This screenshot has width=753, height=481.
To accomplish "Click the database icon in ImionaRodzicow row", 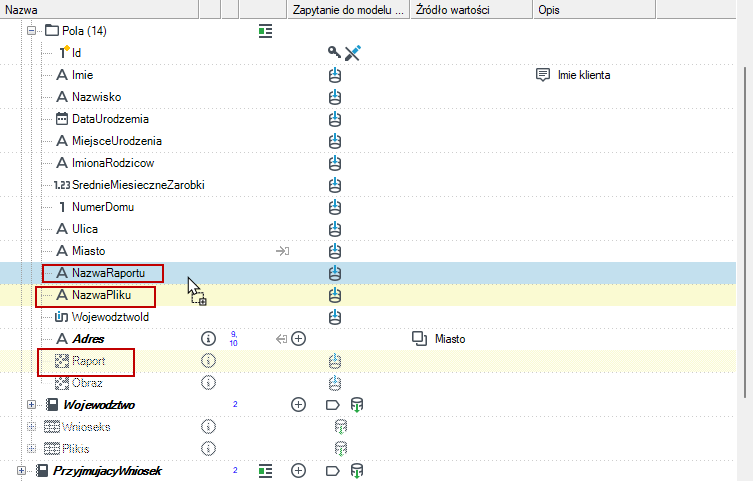I will coord(335,164).
